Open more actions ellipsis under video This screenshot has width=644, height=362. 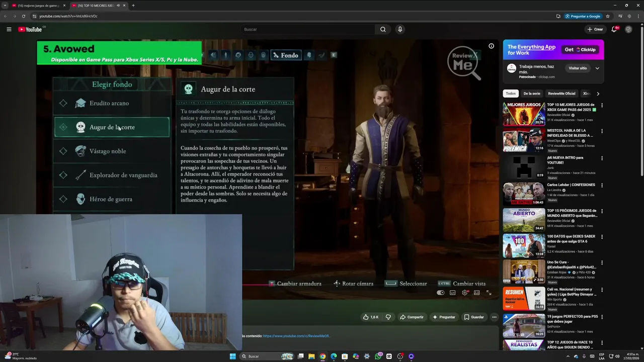pyautogui.click(x=494, y=317)
